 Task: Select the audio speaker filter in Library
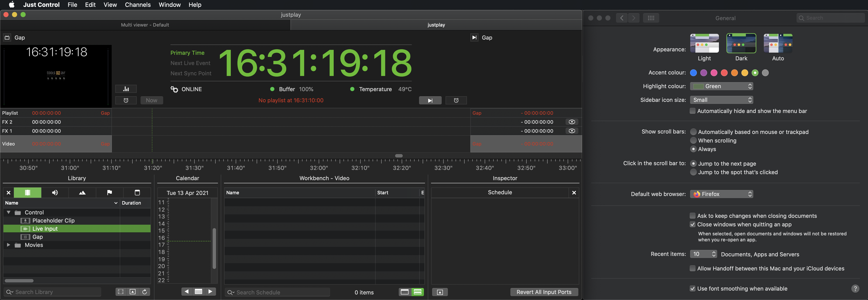tap(55, 193)
